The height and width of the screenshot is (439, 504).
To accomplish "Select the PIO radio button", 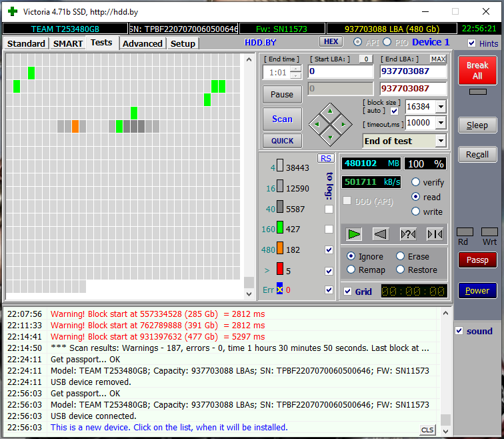I will click(x=387, y=42).
